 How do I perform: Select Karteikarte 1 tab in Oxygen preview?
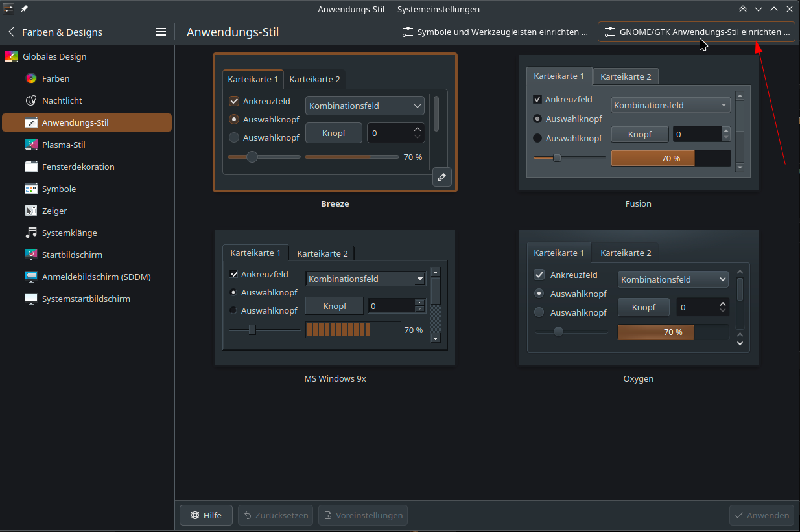click(x=559, y=253)
